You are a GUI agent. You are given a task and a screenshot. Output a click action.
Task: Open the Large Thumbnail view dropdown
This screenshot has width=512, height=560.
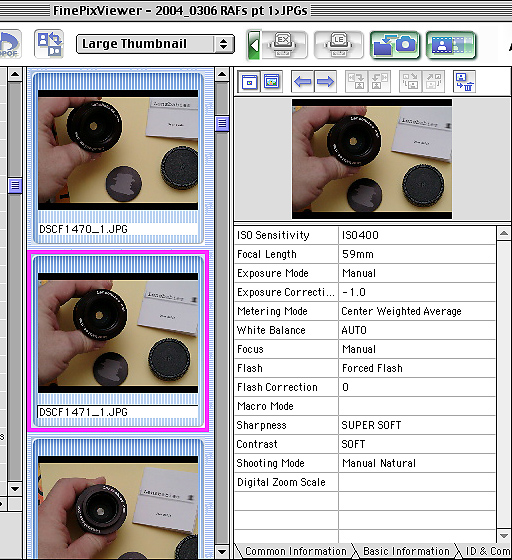point(155,44)
